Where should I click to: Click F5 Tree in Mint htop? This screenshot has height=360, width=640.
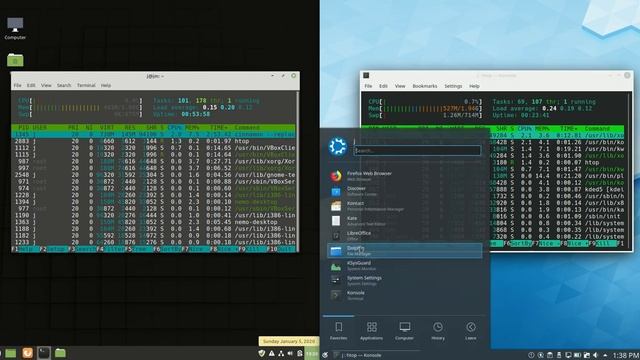tap(138, 249)
